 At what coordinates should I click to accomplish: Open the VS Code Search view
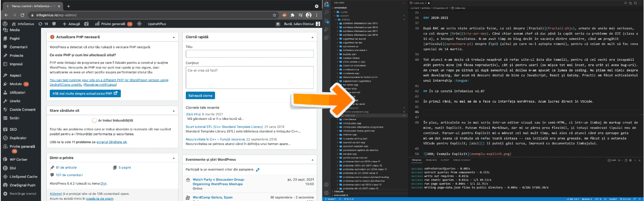pos(326,12)
